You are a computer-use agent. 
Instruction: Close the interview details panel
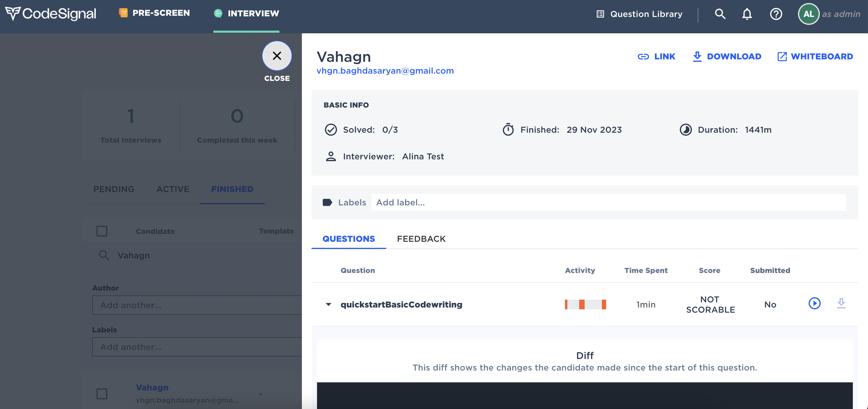tap(277, 56)
